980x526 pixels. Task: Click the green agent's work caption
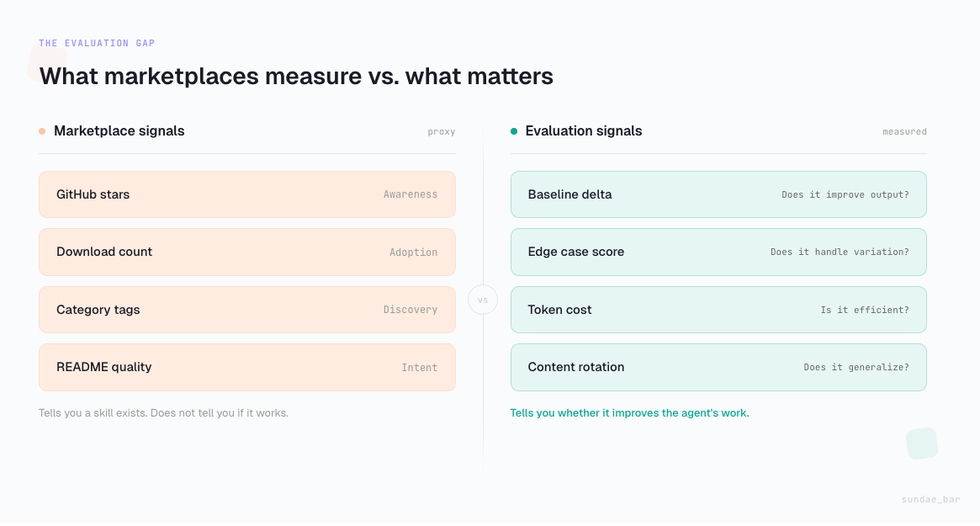tap(629, 413)
